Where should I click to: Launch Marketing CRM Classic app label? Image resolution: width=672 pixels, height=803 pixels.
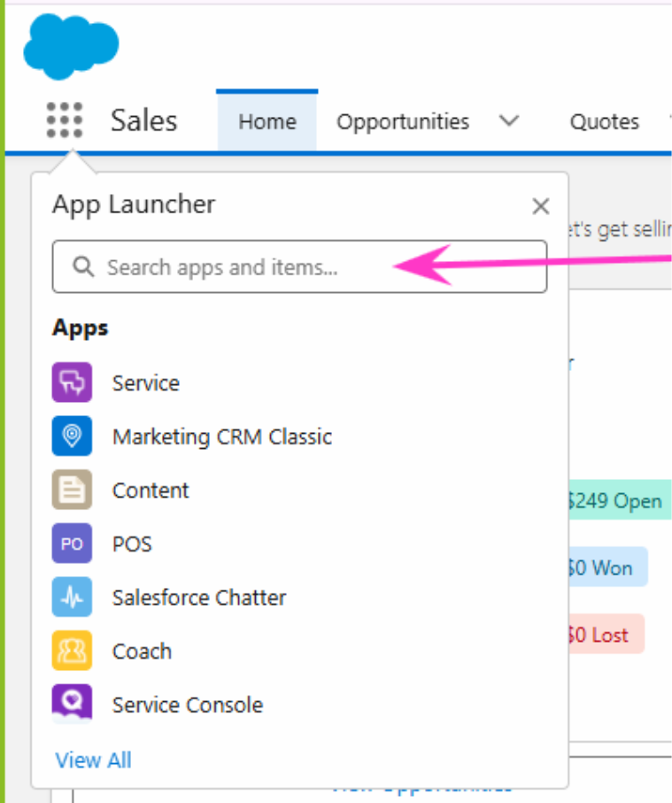[222, 436]
